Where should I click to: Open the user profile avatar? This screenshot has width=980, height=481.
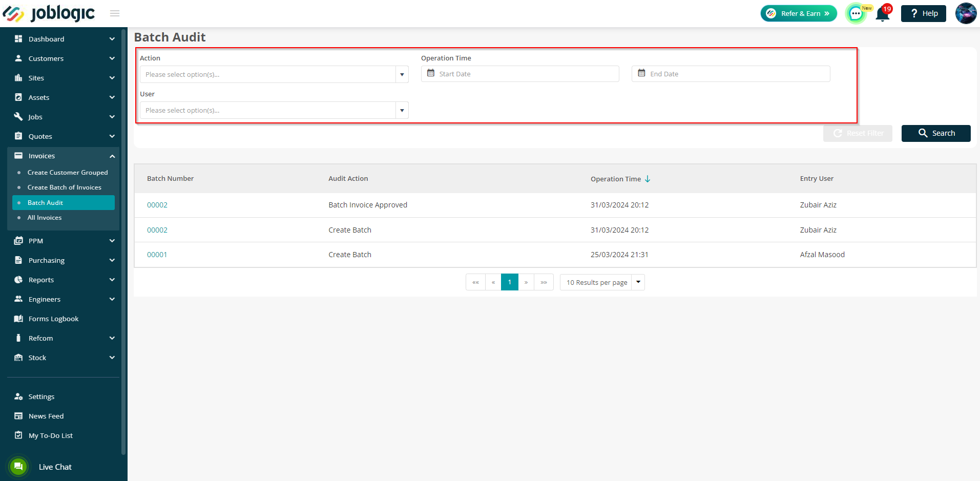(x=966, y=13)
